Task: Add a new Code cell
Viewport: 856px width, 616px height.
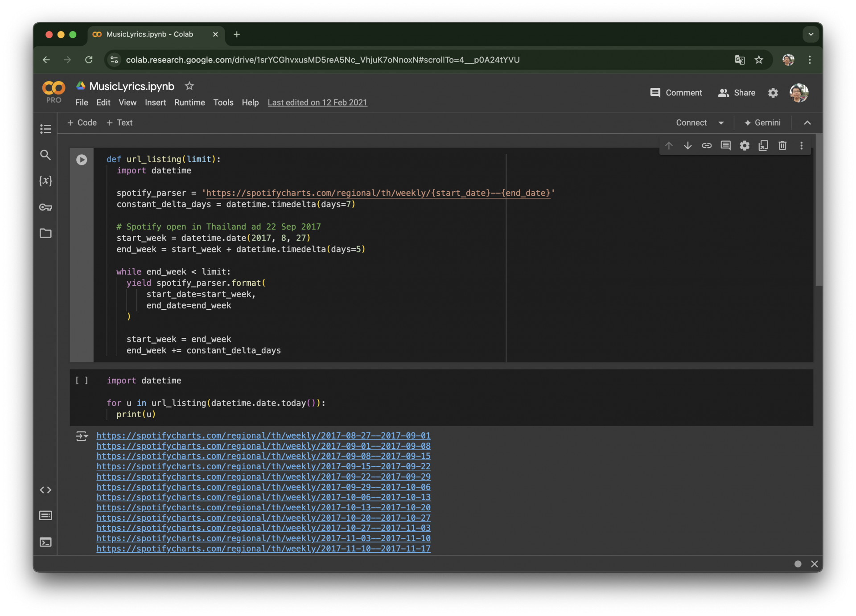Action: point(82,123)
